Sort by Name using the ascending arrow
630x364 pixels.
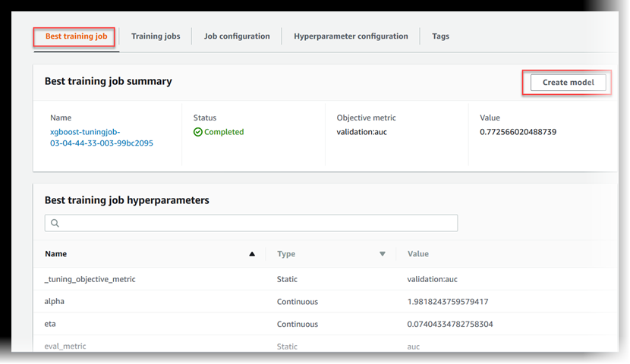coord(252,255)
